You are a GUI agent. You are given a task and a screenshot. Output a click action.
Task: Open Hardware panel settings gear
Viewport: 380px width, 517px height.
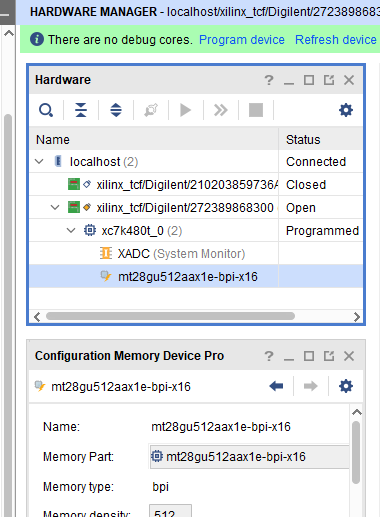click(x=346, y=110)
